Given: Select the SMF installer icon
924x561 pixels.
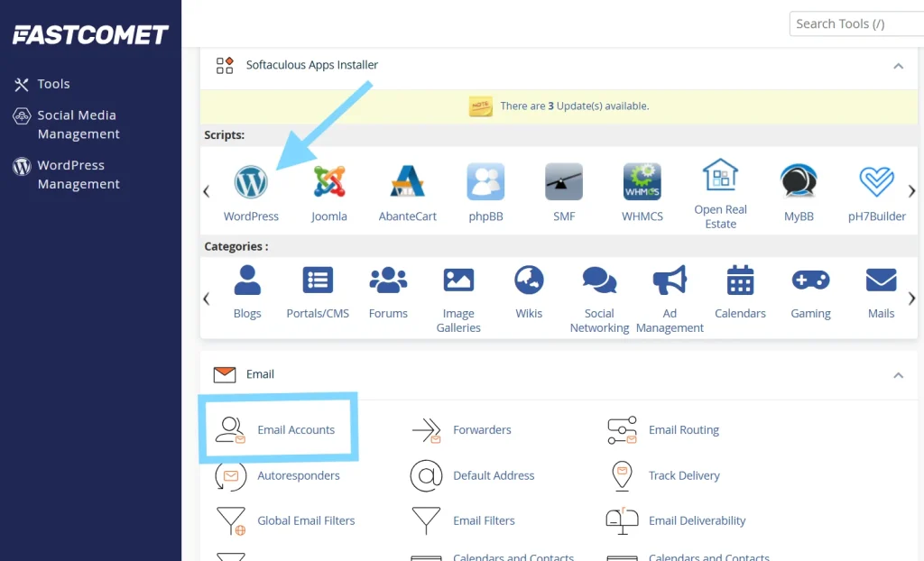Looking at the screenshot, I should pyautogui.click(x=563, y=180).
